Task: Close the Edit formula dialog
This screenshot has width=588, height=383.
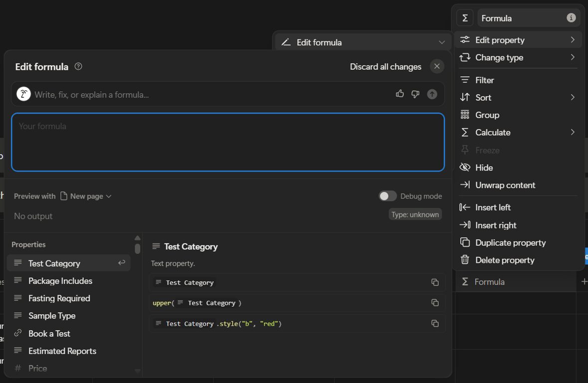Action: pos(437,66)
